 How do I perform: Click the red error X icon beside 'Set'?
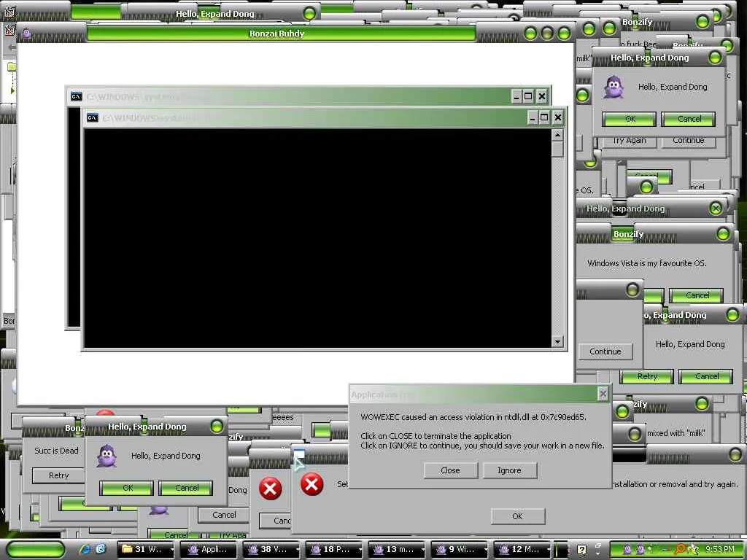point(311,485)
